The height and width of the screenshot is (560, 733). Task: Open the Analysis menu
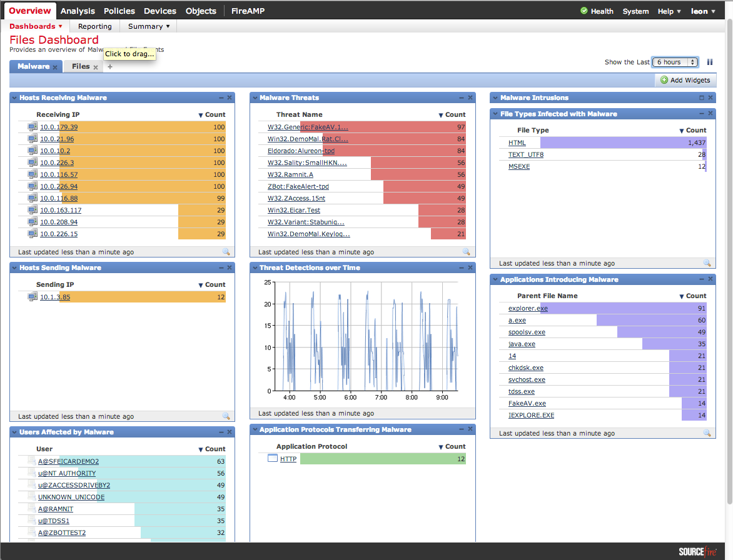point(78,11)
